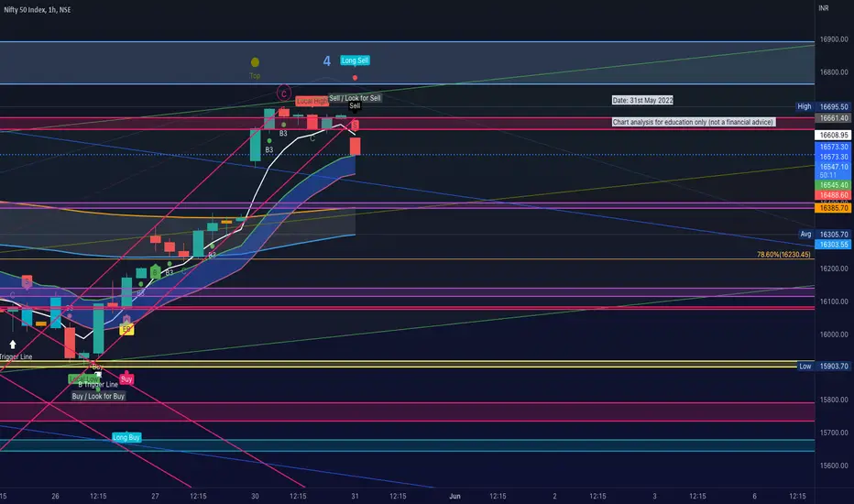
Task: Click the education-only disclaimer note
Action: click(x=694, y=122)
